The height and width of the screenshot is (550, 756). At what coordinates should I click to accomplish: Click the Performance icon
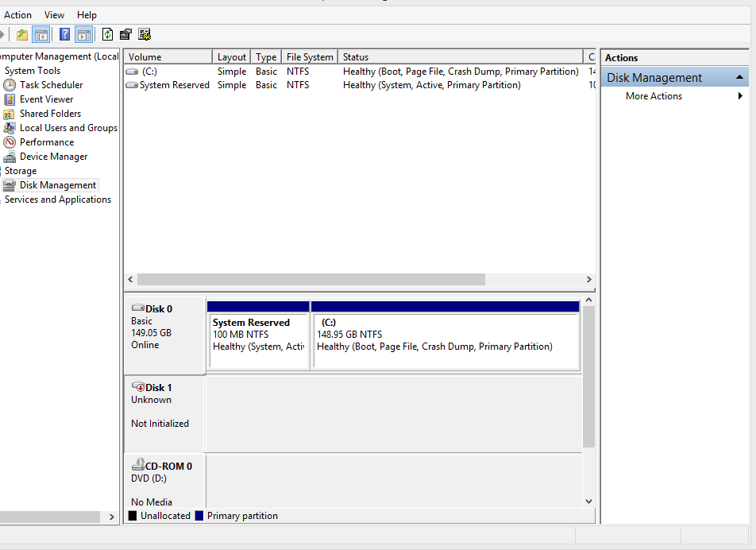click(x=10, y=142)
